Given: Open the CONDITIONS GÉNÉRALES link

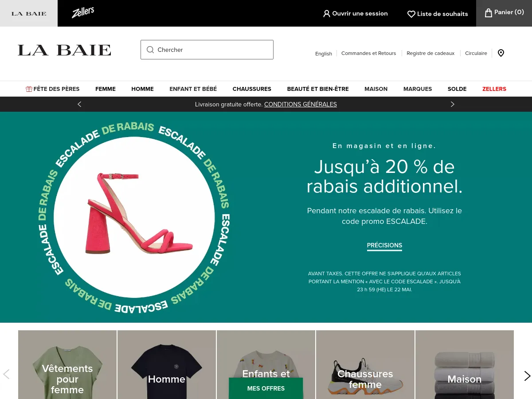Looking at the screenshot, I should click(x=301, y=104).
